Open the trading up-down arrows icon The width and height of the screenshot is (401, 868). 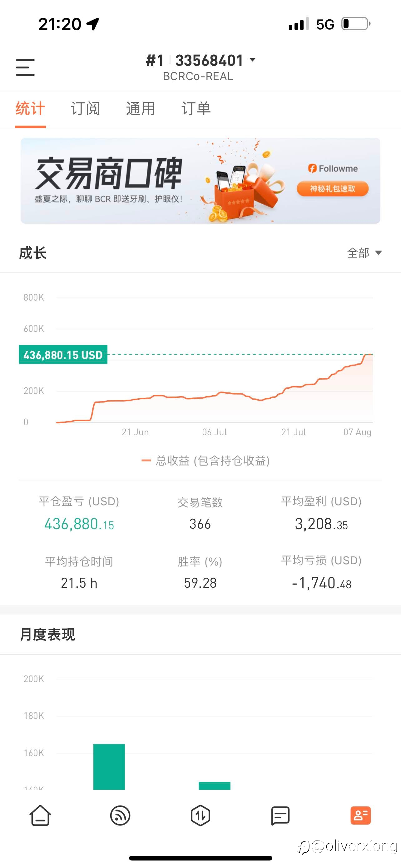[200, 816]
